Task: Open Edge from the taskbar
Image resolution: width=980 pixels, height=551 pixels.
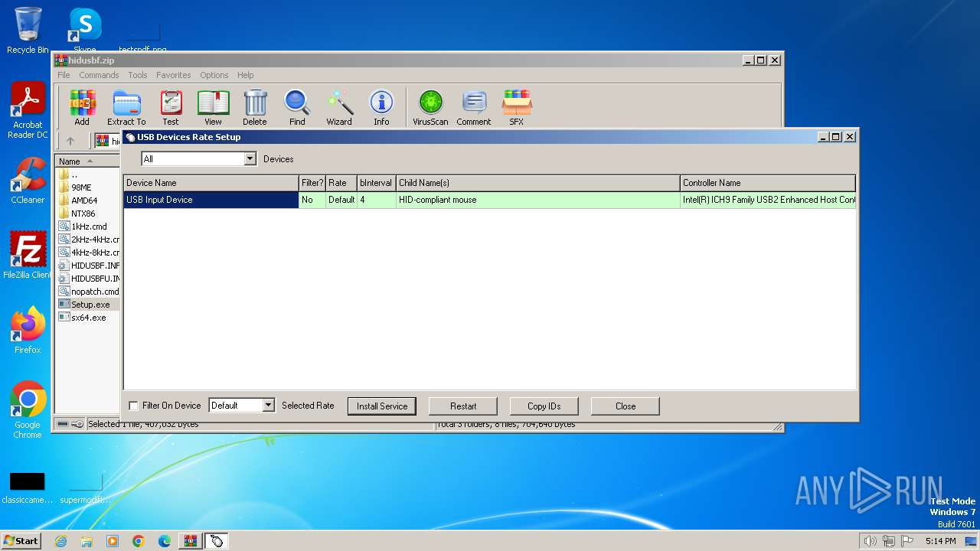Action: (165, 541)
